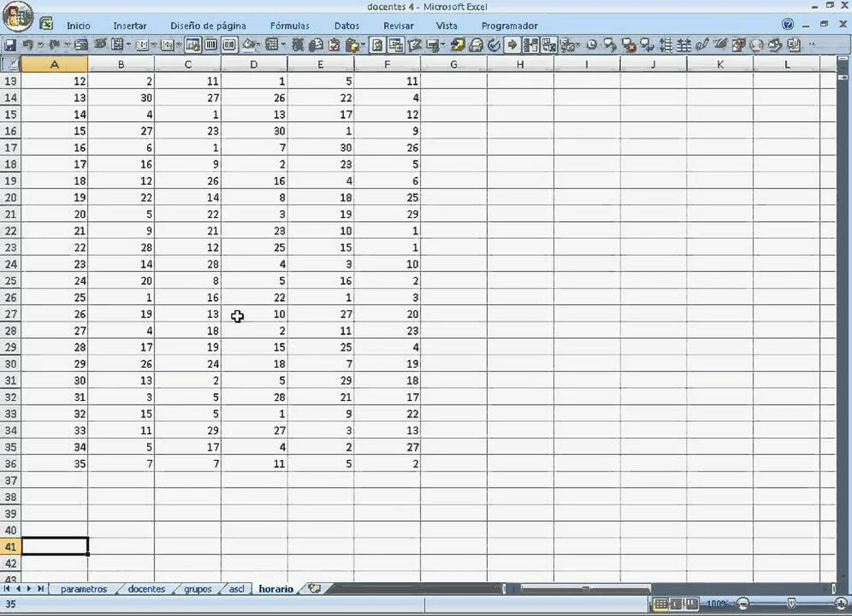The image size is (852, 616).
Task: Click the Redo arrow icon
Action: click(x=54, y=45)
